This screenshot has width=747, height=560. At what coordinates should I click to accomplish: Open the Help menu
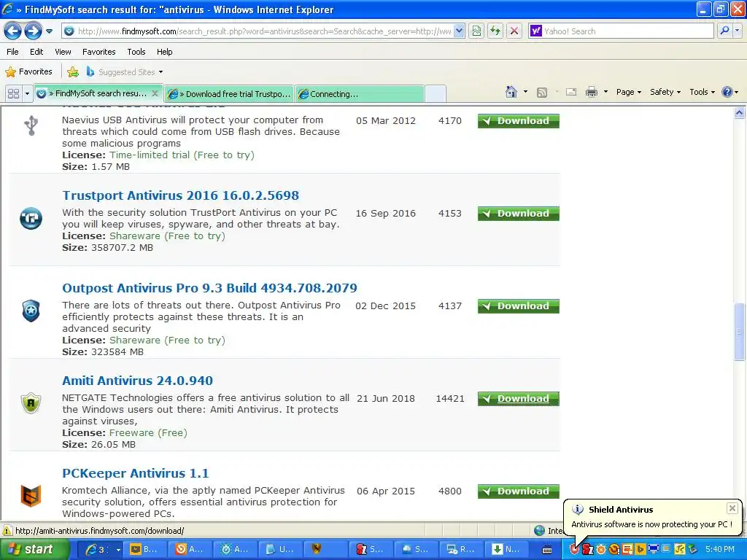pyautogui.click(x=165, y=52)
